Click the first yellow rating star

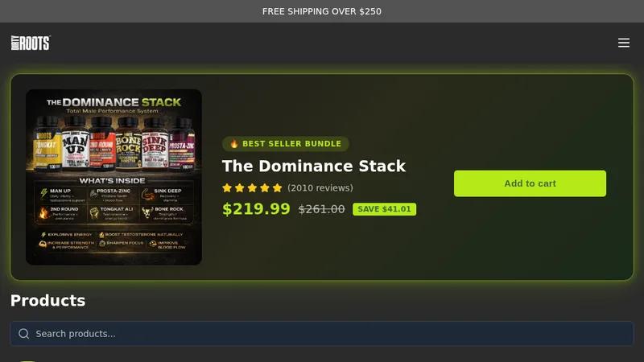coord(227,188)
